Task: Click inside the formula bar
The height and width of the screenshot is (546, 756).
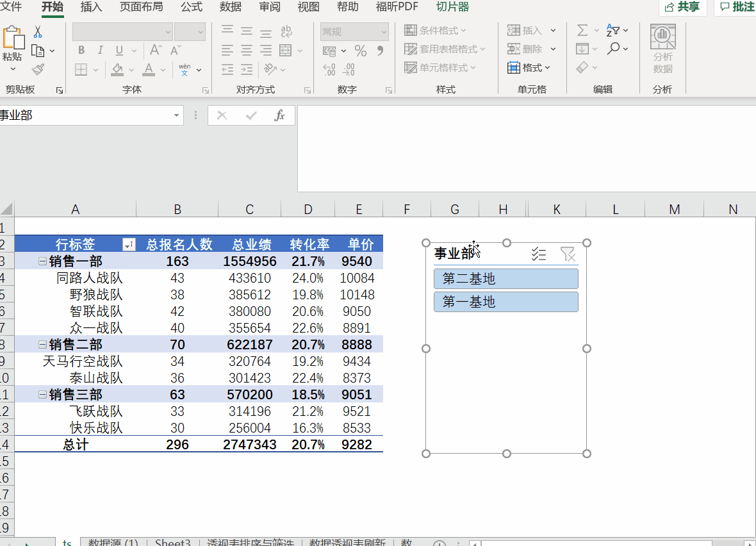Action: 527,149
